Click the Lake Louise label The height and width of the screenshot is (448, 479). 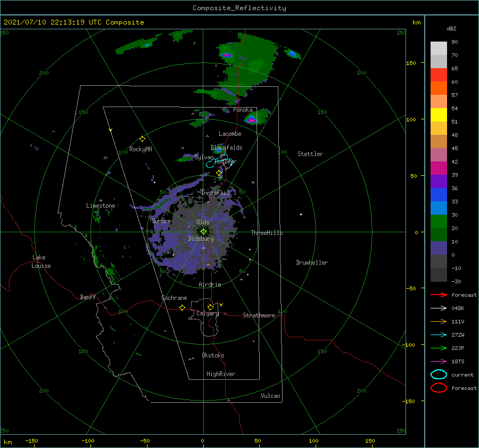click(41, 262)
